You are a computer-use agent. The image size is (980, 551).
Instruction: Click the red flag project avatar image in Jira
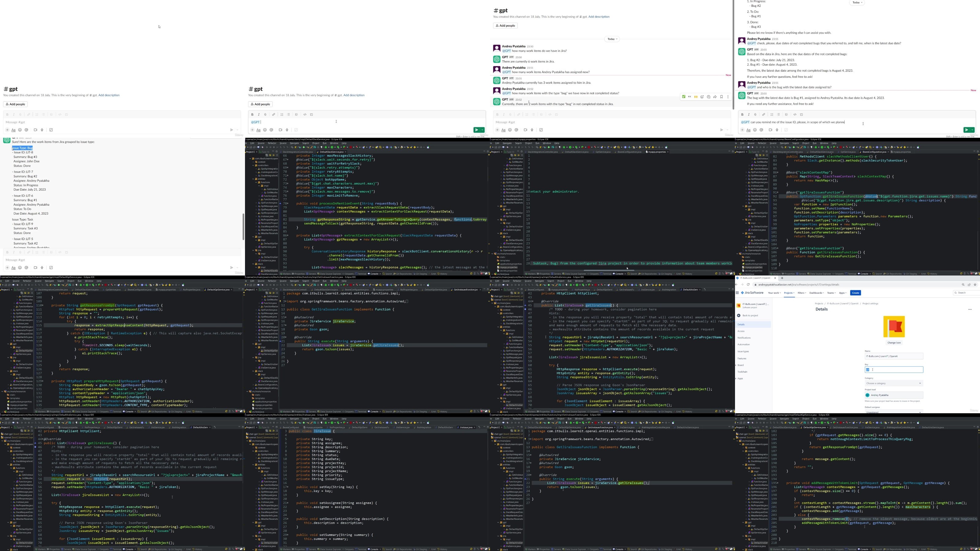point(894,327)
